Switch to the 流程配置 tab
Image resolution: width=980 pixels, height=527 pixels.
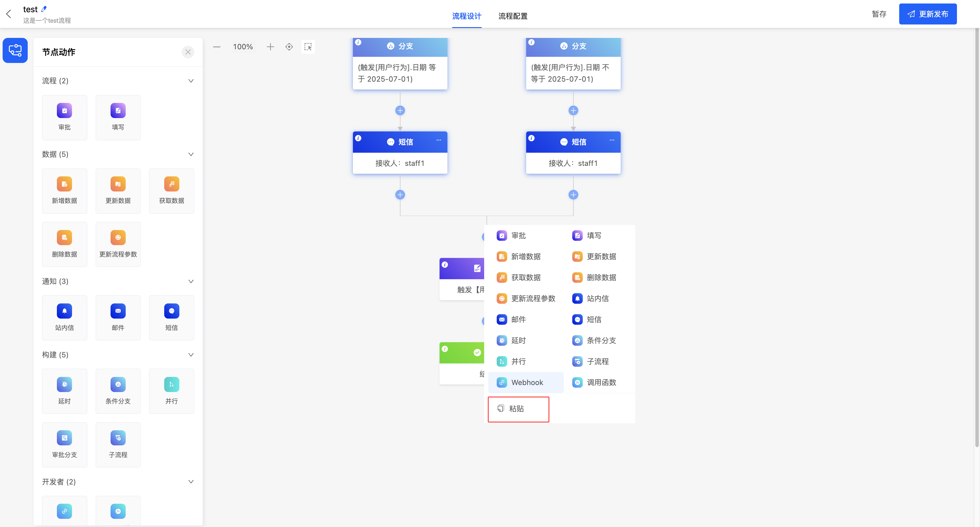pyautogui.click(x=512, y=16)
